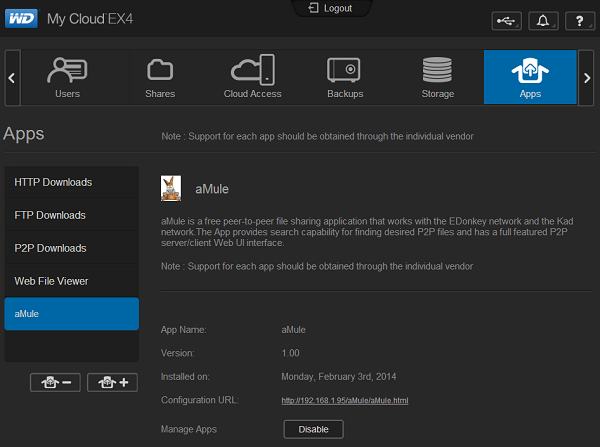Open the Cloud Access section

pyautogui.click(x=253, y=77)
